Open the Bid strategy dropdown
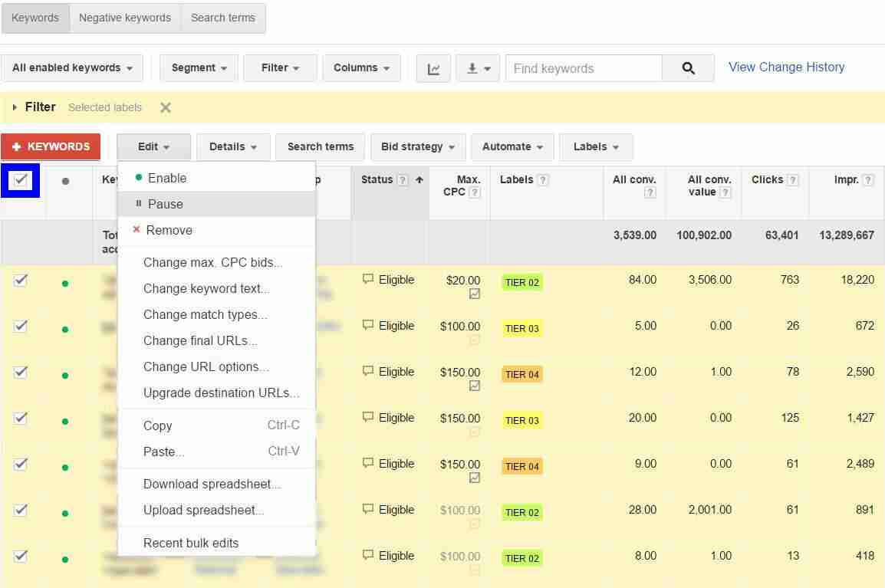Screen dimensions: 885x588 [x=418, y=146]
